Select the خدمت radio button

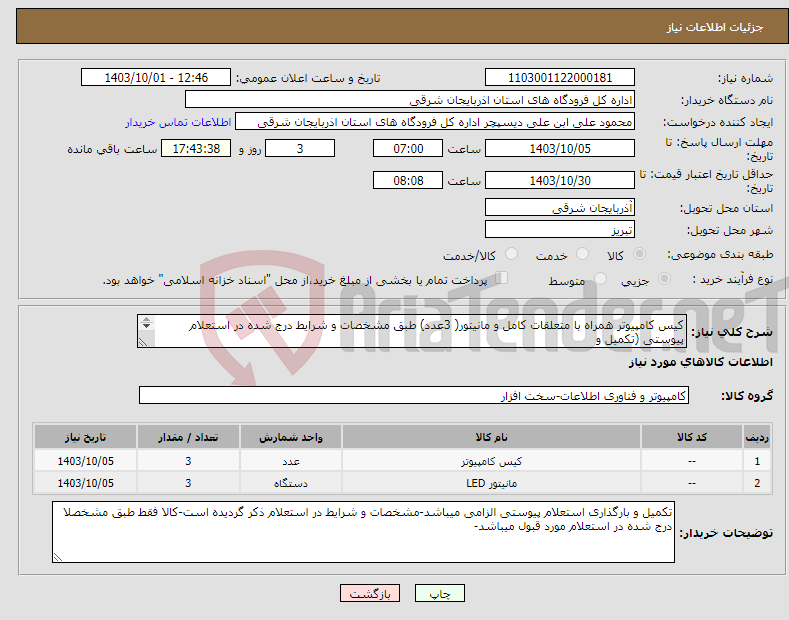coord(582,254)
